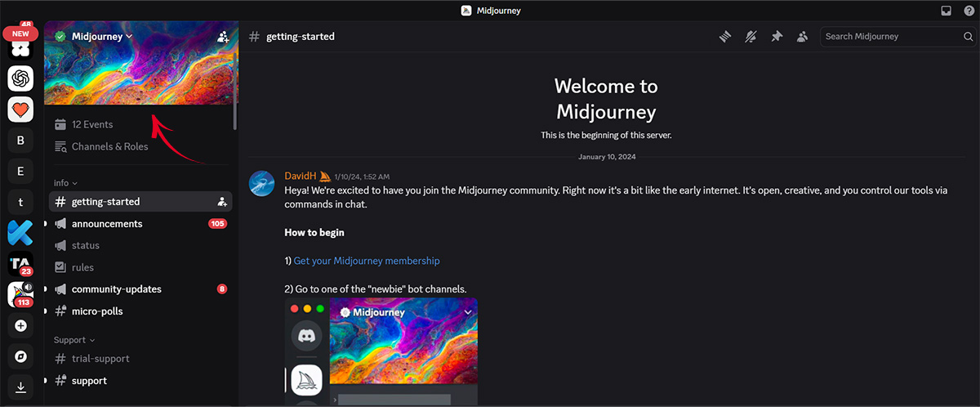Open the ChatGPT server icon
The height and width of the screenshot is (407, 980).
(x=20, y=78)
